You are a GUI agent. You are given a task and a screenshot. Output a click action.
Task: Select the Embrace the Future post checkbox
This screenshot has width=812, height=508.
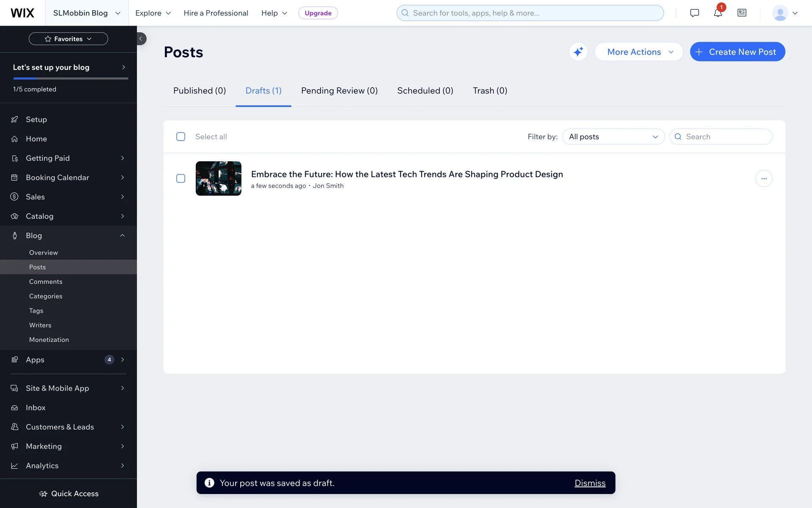tap(181, 179)
